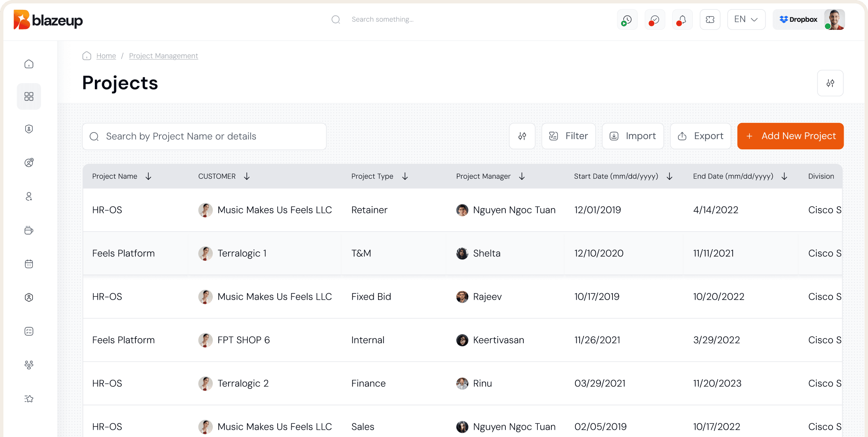Click the calendar icon in the sidebar

pyautogui.click(x=29, y=264)
